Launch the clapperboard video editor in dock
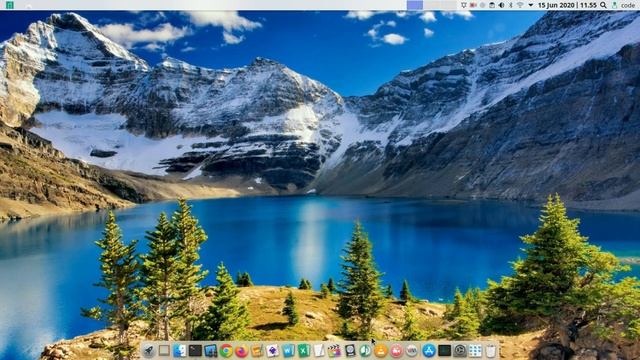Image resolution: width=640 pixels, height=360 pixels. coord(334,350)
